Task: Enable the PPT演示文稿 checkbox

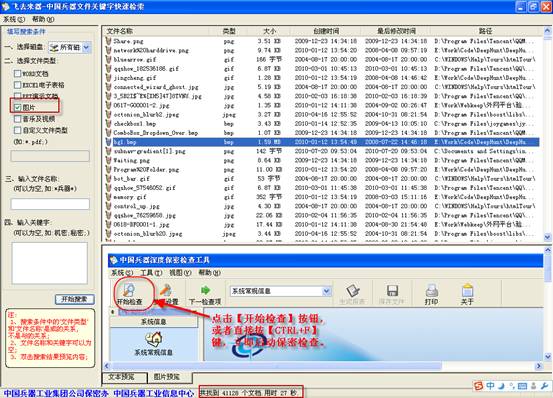Action: [x=17, y=96]
